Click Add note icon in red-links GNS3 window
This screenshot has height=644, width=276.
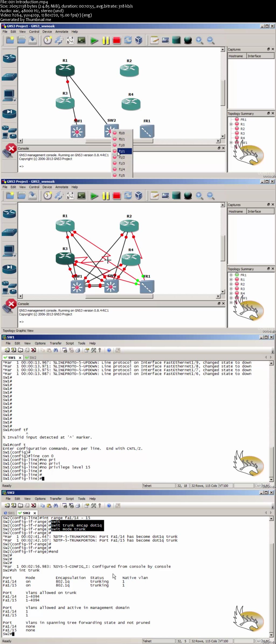click(154, 196)
